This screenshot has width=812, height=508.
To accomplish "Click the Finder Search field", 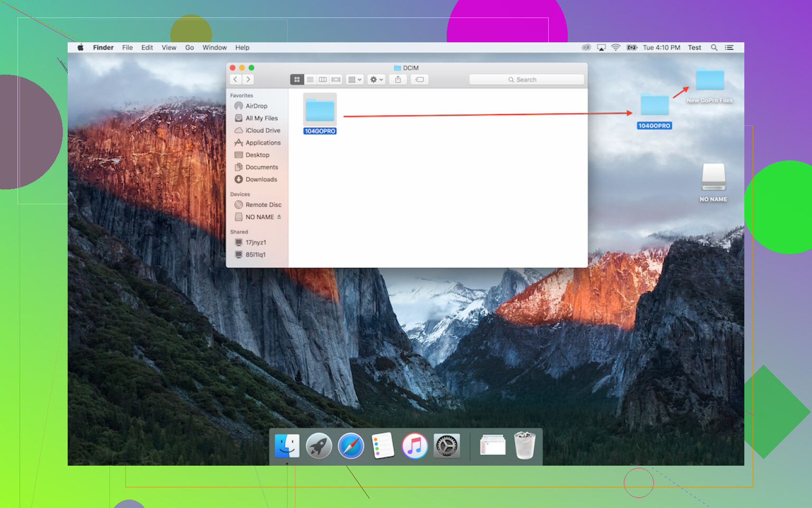I will coord(527,79).
